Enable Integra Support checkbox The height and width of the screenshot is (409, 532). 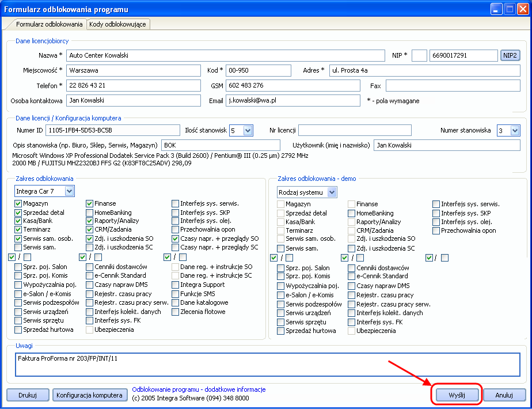tap(176, 285)
